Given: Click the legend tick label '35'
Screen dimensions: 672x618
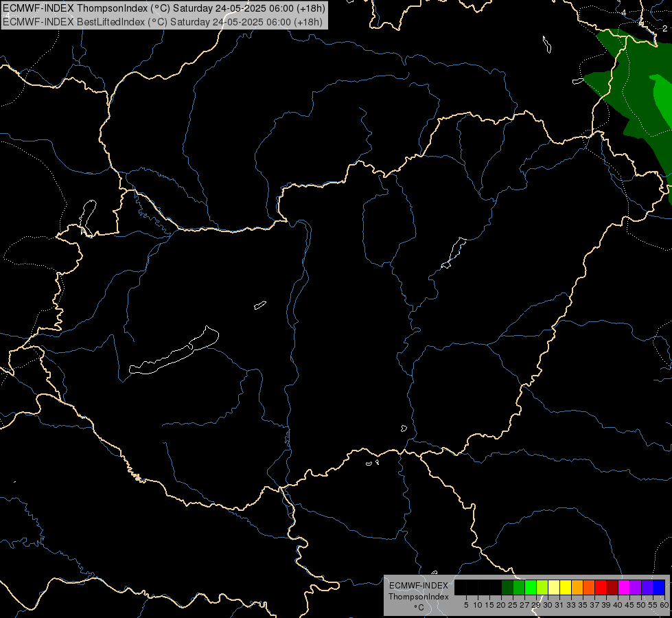Looking at the screenshot, I should [583, 605].
